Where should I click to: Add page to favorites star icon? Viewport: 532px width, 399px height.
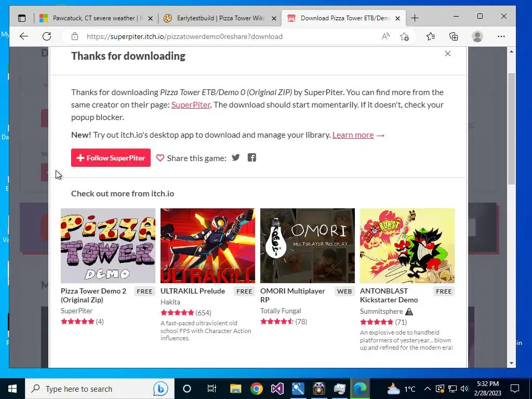404,36
